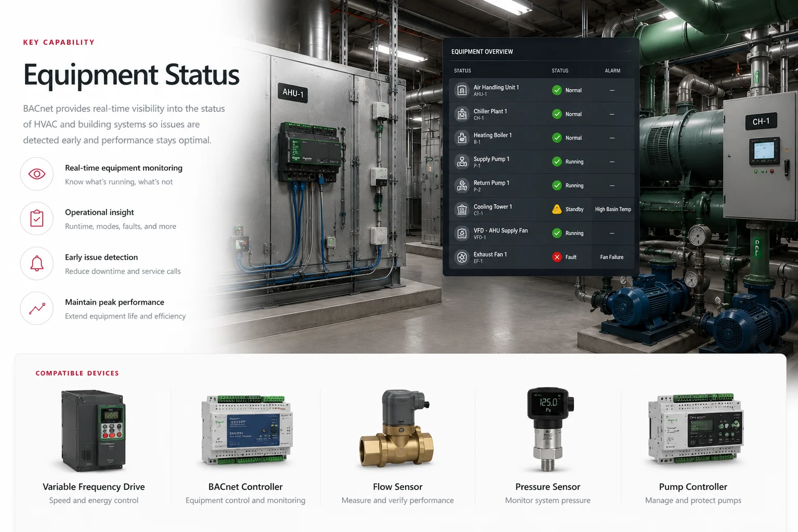This screenshot has height=532, width=798.
Task: Click the Standby status text for Cooling Tower
Action: 575,209
